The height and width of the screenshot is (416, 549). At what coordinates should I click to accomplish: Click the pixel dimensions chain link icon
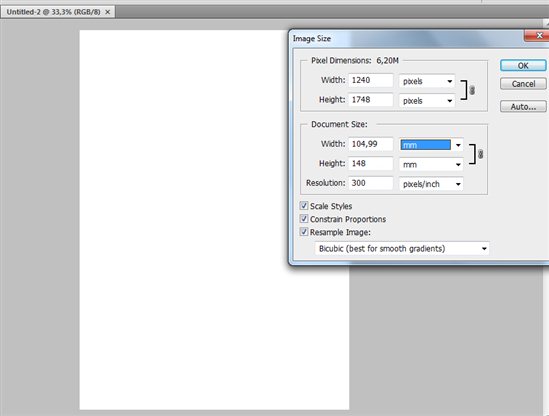(472, 90)
